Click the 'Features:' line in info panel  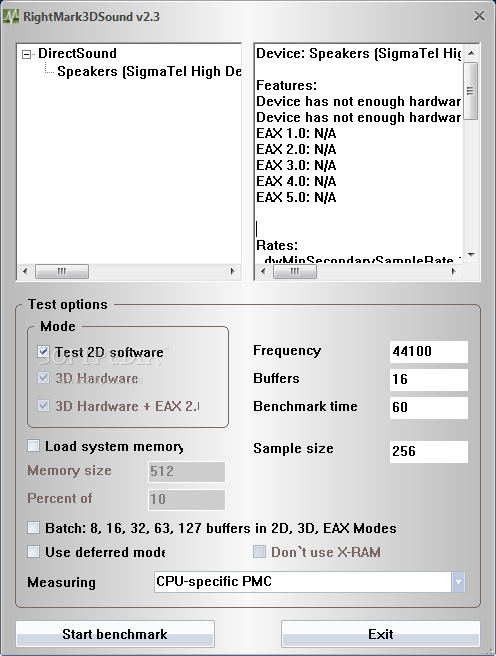pyautogui.click(x=286, y=85)
